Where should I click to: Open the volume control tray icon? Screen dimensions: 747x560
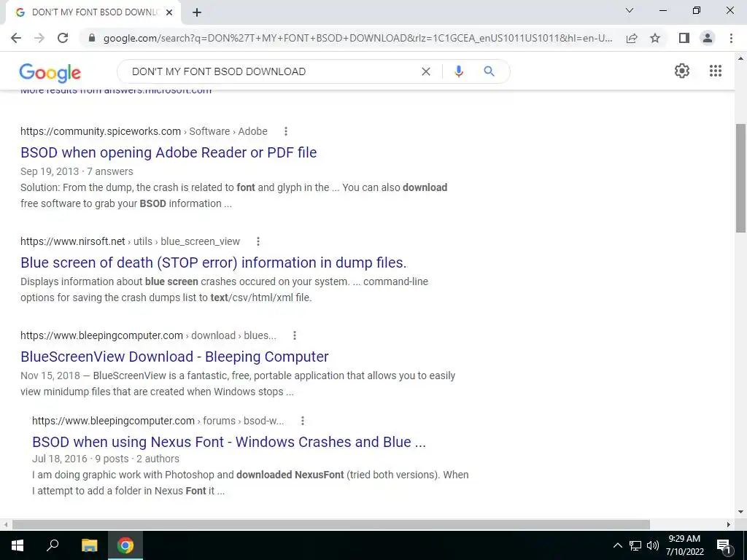pos(653,545)
